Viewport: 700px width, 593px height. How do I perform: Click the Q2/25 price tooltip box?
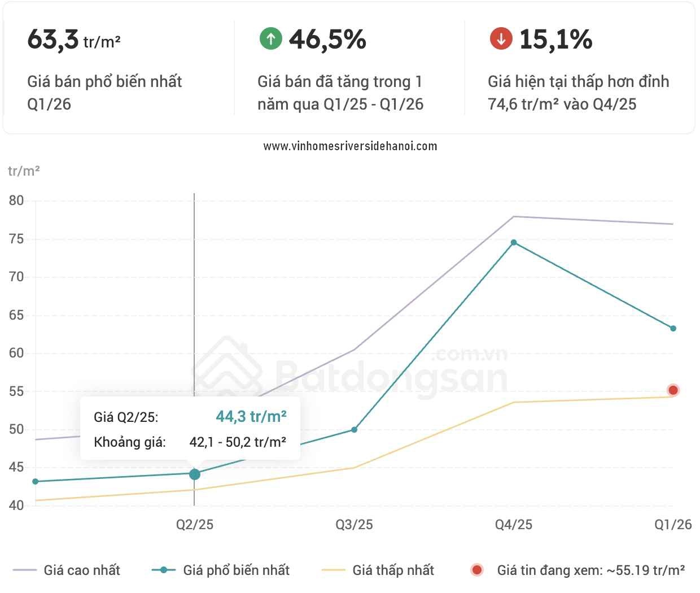pyautogui.click(x=190, y=428)
